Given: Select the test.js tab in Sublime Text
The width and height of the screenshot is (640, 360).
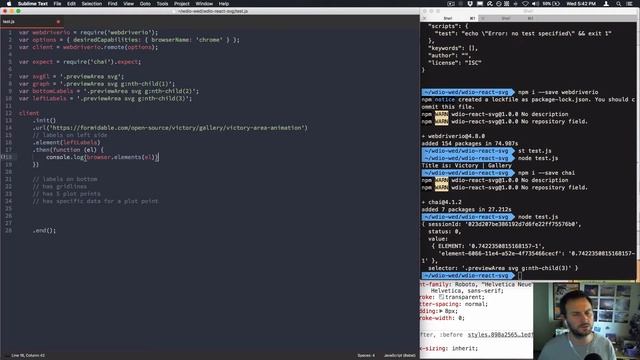Looking at the screenshot, I should tap(31, 22).
